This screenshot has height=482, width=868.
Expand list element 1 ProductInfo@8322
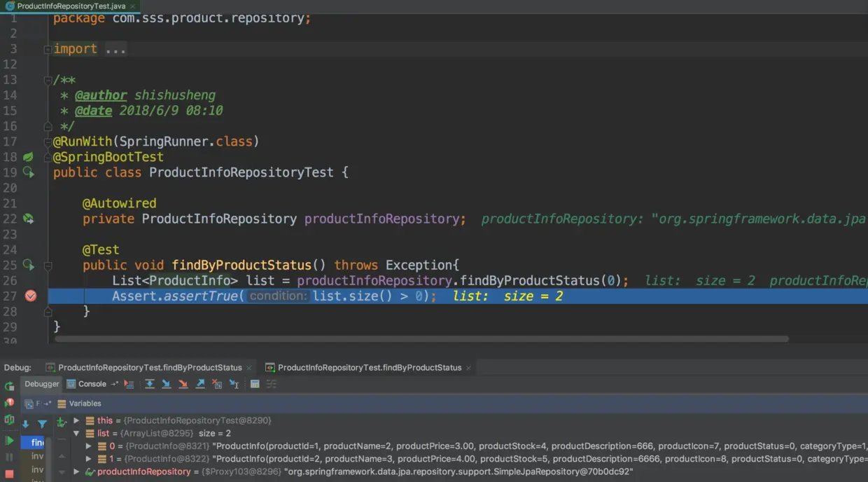point(88,459)
